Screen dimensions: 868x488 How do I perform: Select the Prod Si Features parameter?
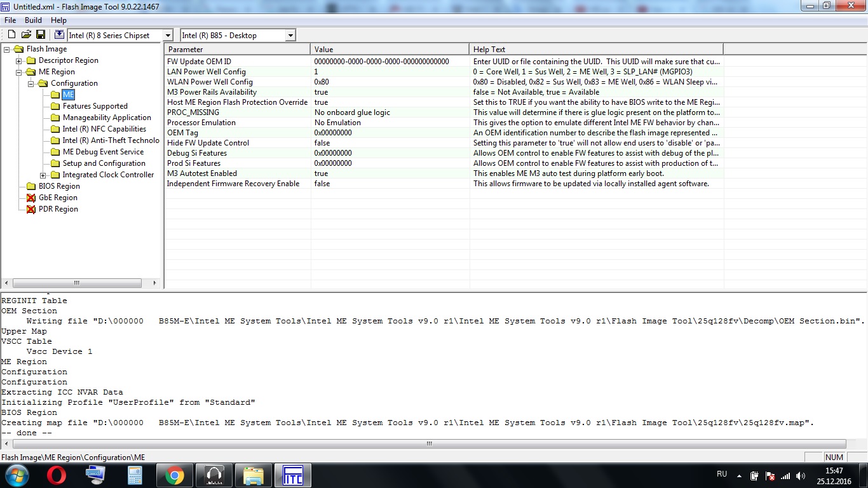click(194, 163)
